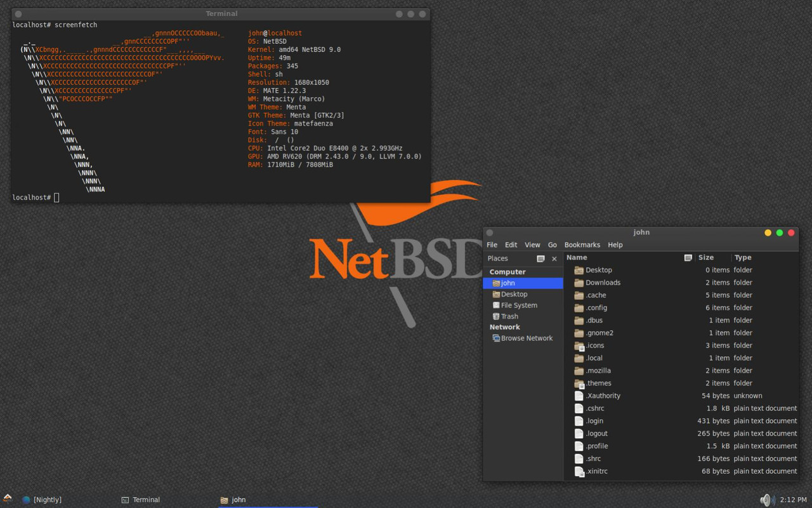Image resolution: width=812 pixels, height=508 pixels.
Task: Open john window's title bar menu button
Action: tap(490, 233)
